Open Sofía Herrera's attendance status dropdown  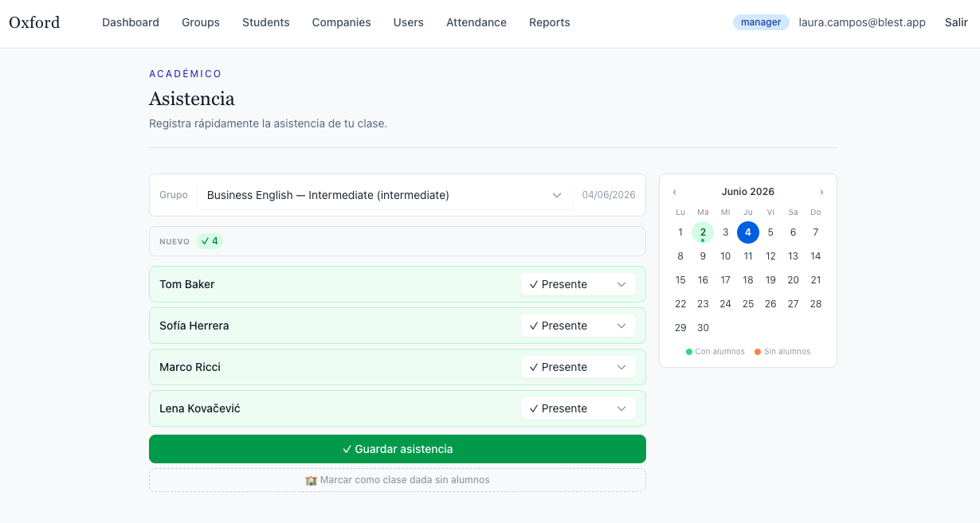[578, 326]
